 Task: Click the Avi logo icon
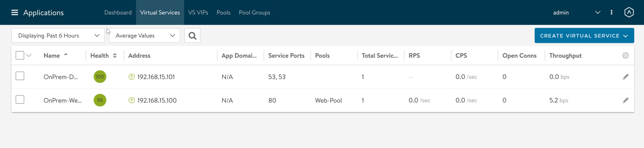(x=629, y=13)
